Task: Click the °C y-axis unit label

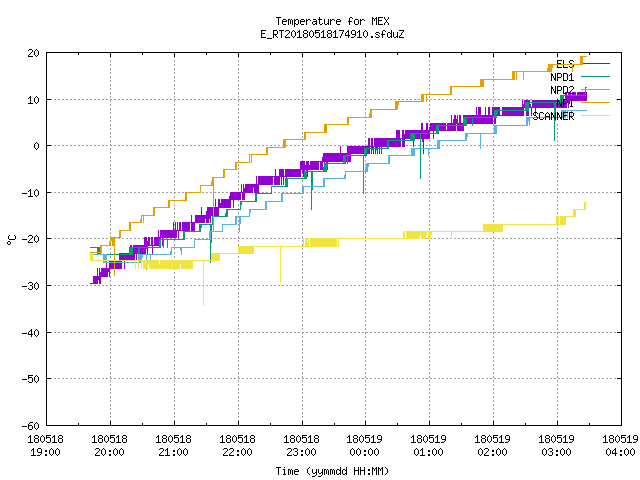Action: coord(11,240)
